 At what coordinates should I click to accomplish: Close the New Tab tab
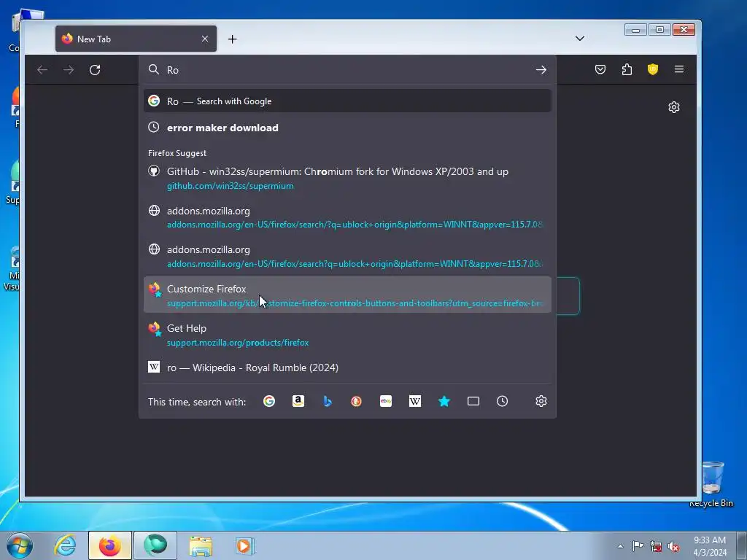point(205,39)
